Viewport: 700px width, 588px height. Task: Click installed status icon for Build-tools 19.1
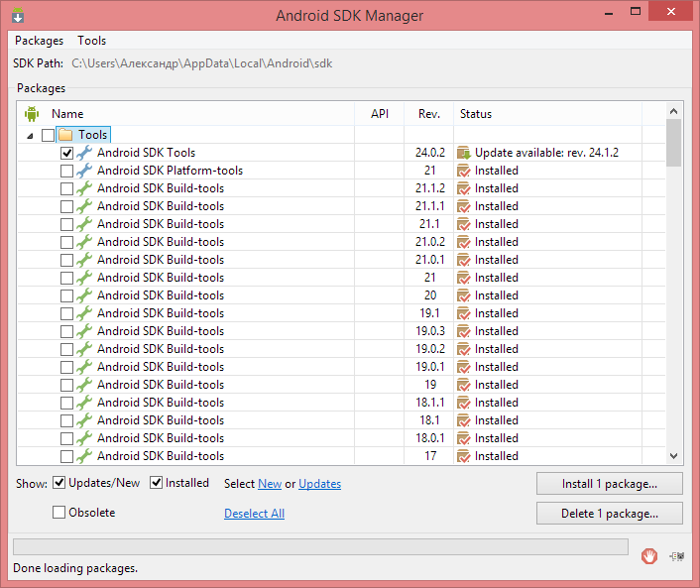coord(464,313)
